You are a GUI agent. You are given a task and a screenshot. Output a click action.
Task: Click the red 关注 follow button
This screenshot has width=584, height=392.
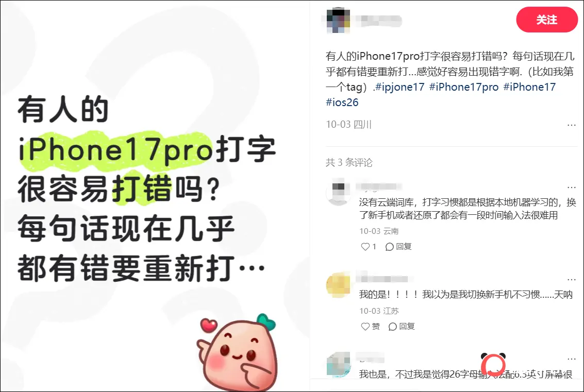point(546,20)
